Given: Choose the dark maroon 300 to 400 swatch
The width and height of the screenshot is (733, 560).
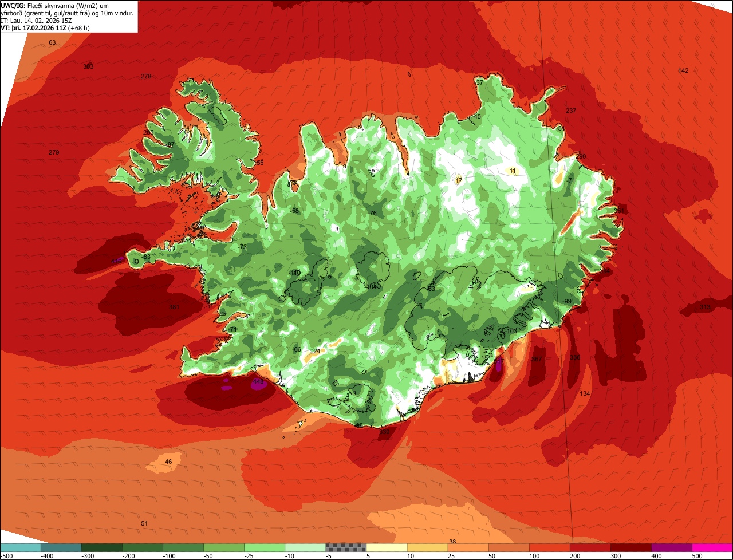Looking at the screenshot, I should coord(630,547).
